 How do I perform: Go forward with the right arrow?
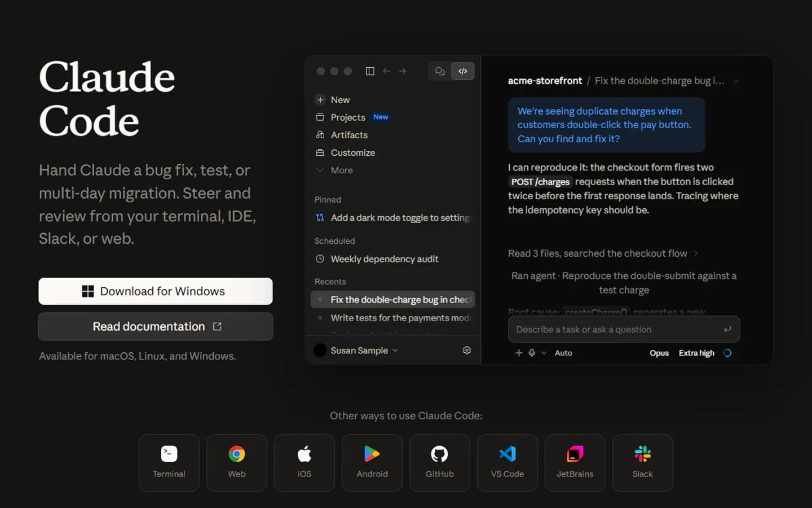click(x=403, y=71)
